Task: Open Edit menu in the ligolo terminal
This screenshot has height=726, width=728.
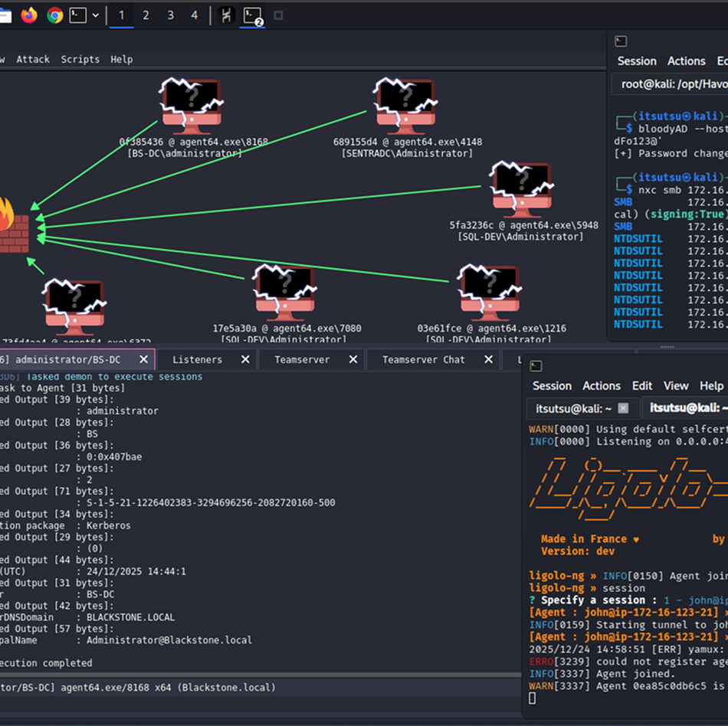Action: pyautogui.click(x=642, y=386)
